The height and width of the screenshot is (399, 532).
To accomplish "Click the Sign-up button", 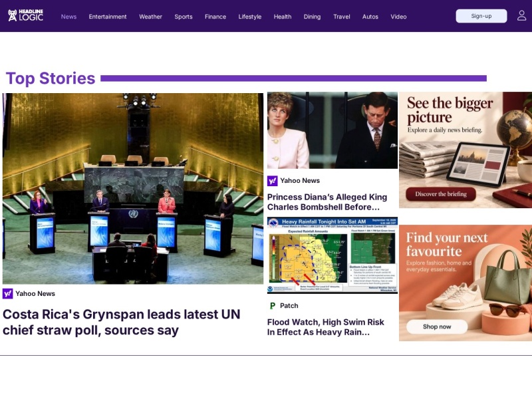I will (481, 16).
